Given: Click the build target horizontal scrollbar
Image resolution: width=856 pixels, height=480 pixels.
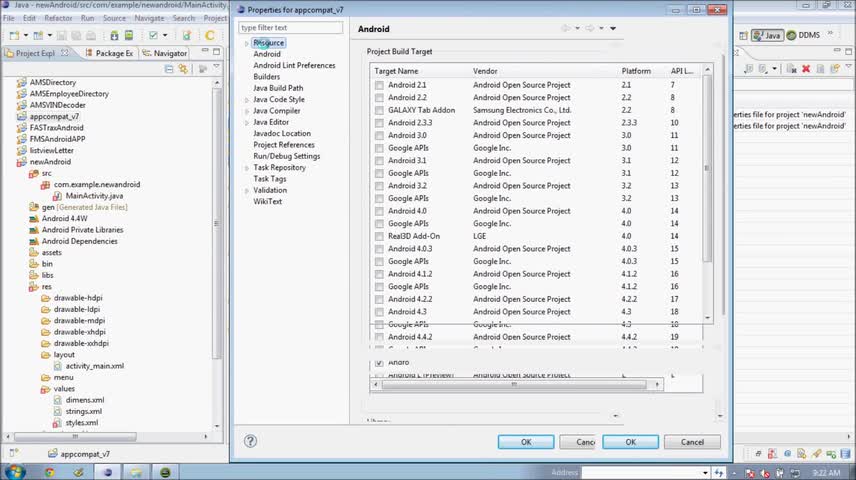Looking at the screenshot, I should coord(516,384).
